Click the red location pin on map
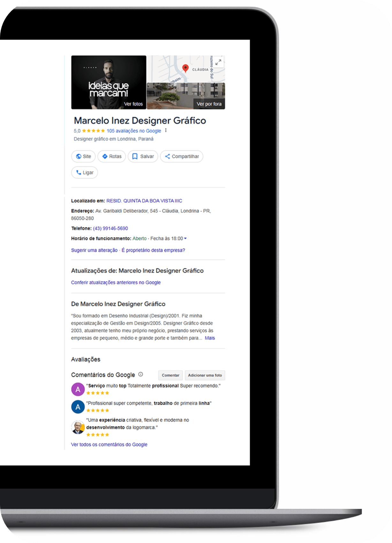 [x=185, y=68]
